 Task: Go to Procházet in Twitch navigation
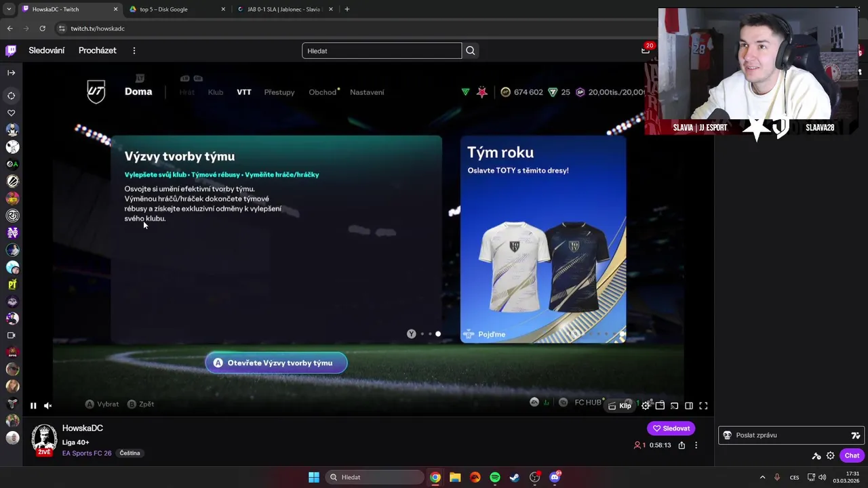(98, 51)
